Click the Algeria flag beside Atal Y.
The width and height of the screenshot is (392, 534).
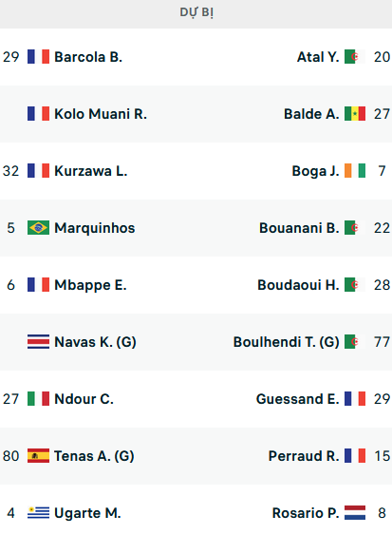tap(355, 56)
